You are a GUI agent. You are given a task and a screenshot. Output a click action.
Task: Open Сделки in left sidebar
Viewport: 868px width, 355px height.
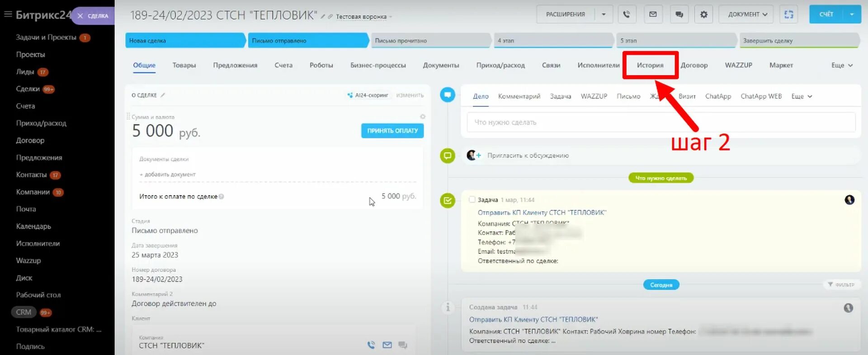[x=28, y=89]
